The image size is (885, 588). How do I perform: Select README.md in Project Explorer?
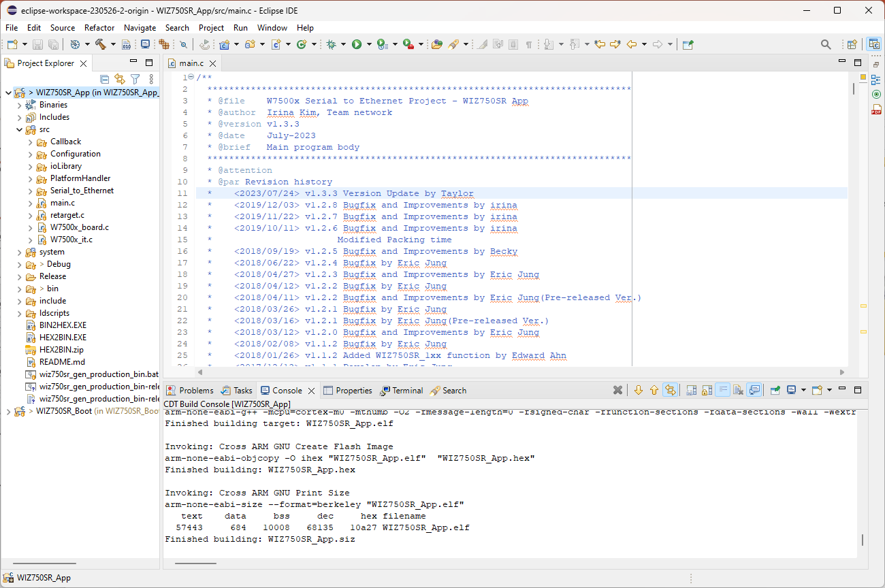click(62, 362)
